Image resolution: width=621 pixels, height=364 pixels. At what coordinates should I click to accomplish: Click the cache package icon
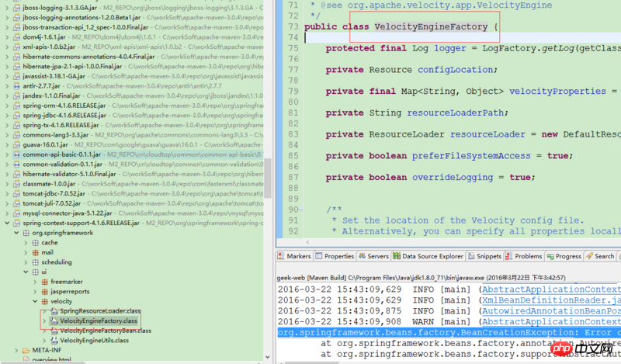click(36, 242)
